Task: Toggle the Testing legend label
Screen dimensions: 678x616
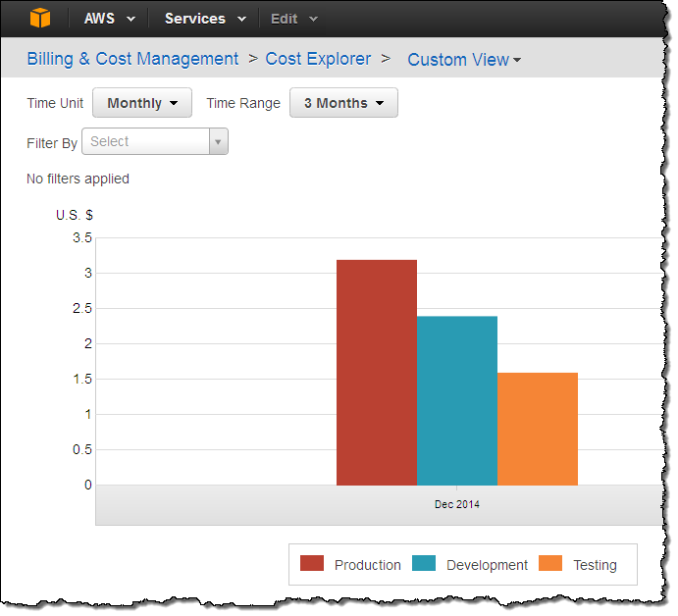Action: pos(595,565)
